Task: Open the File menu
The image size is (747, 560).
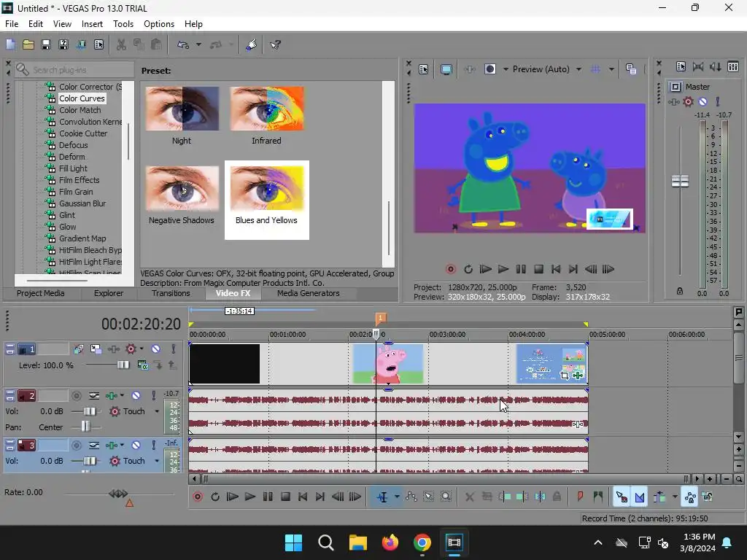Action: click(x=12, y=24)
